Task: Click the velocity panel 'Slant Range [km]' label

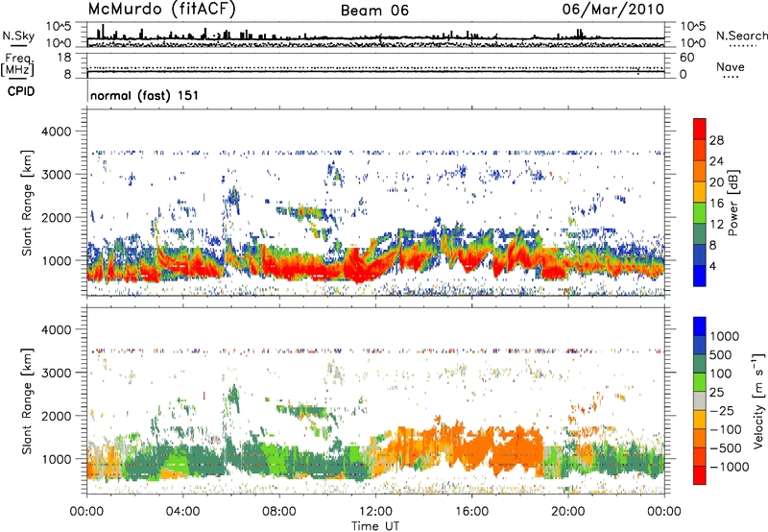Action: (27, 400)
